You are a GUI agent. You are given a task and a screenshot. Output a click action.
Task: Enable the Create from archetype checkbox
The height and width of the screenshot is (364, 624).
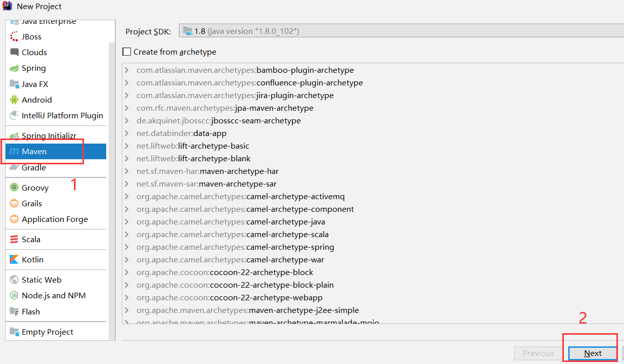127,52
